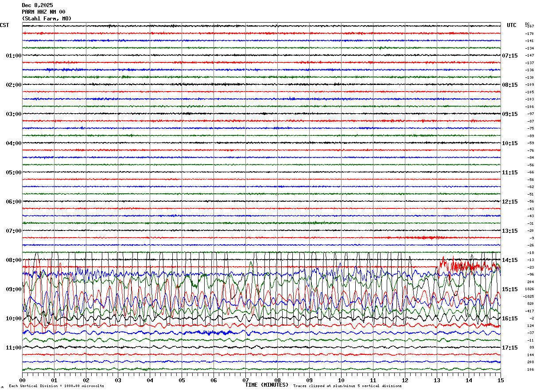Click the DC offset value "1826"
The image size is (536, 392).
click(x=530, y=289)
